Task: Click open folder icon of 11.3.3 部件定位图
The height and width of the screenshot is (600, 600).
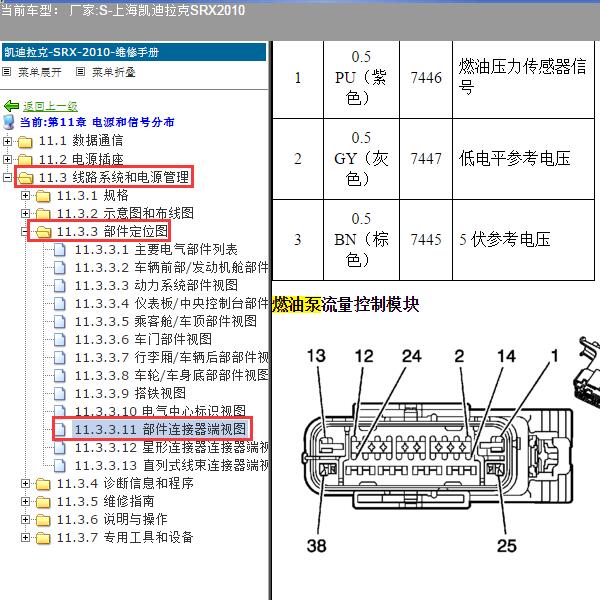Action: point(44,232)
